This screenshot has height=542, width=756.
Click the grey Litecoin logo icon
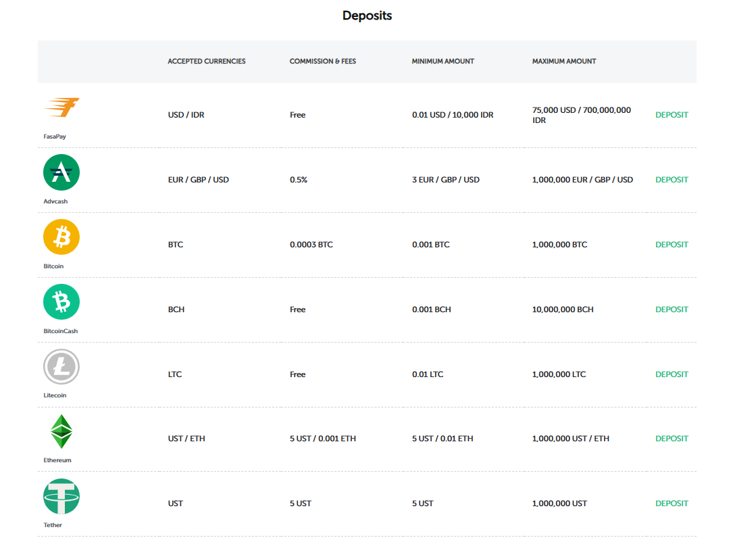pyautogui.click(x=61, y=367)
